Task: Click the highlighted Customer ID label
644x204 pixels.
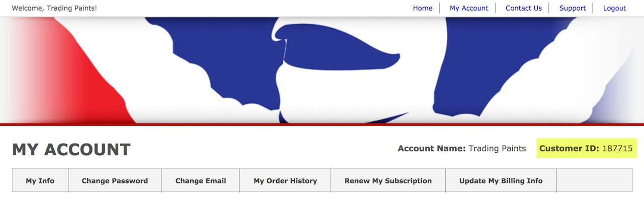Action: 569,149
